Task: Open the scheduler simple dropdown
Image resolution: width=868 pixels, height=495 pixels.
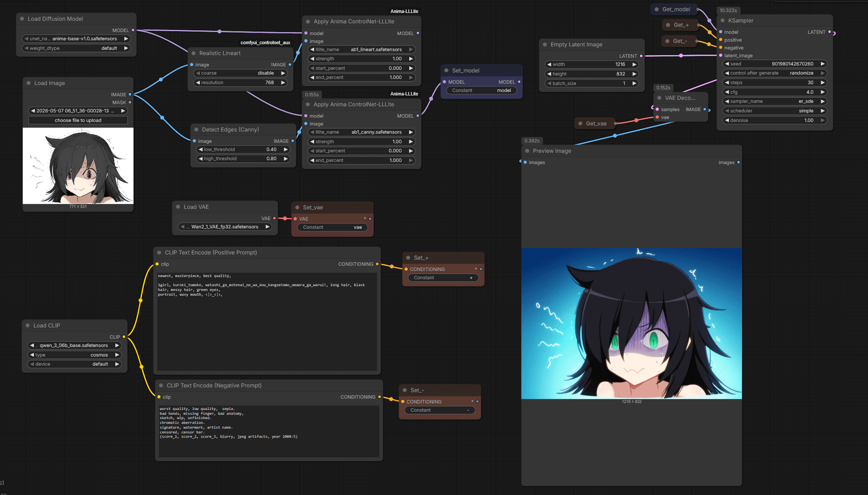Action: coord(775,111)
